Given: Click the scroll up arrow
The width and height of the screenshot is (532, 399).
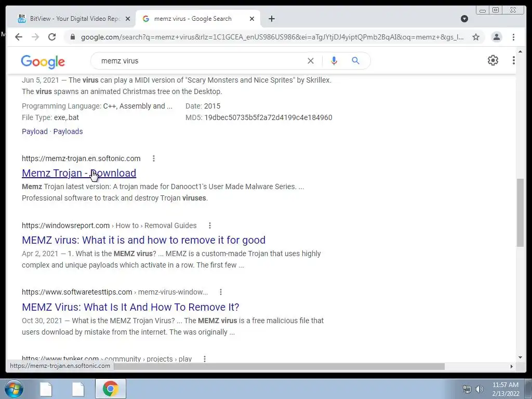Looking at the screenshot, I should point(520,51).
